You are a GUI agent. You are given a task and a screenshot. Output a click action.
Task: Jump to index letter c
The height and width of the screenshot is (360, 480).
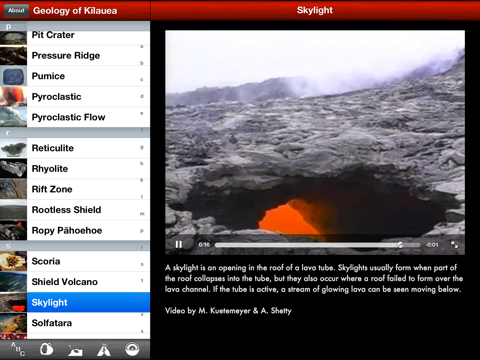(142, 80)
